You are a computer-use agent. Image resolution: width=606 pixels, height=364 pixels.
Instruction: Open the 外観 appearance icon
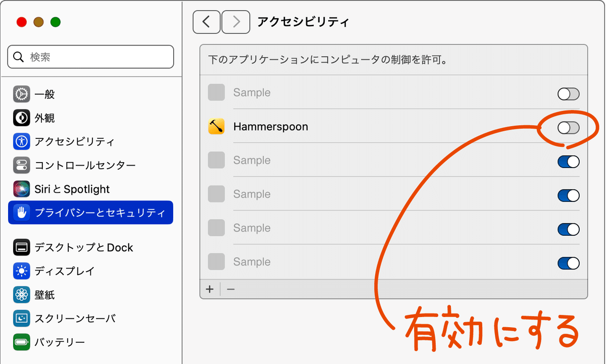21,118
